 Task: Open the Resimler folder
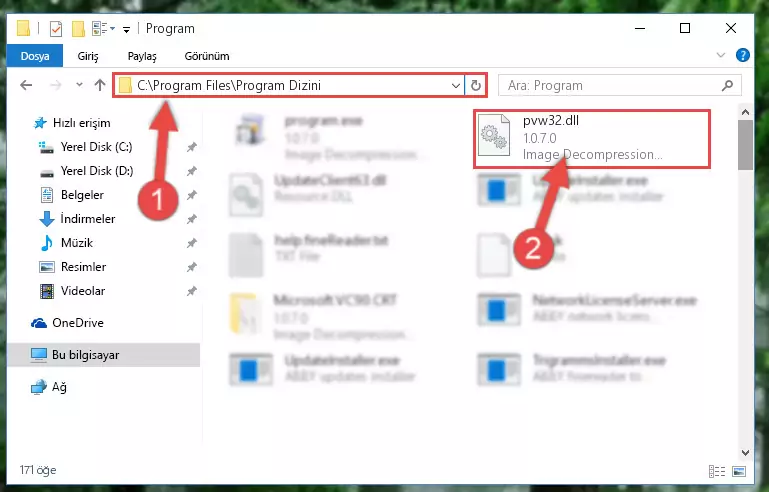tap(83, 267)
